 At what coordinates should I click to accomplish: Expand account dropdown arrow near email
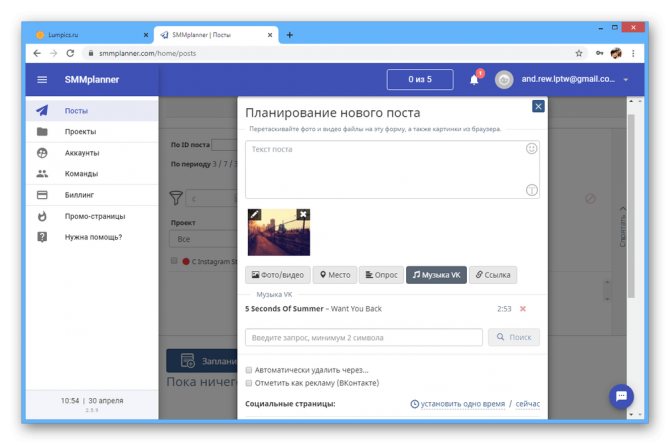point(626,80)
